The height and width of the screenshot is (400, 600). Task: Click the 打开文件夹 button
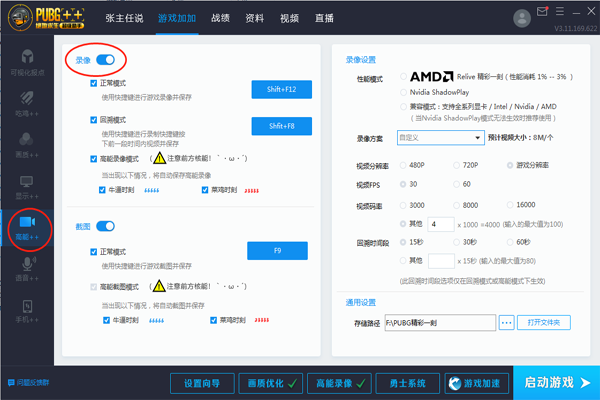(548, 322)
